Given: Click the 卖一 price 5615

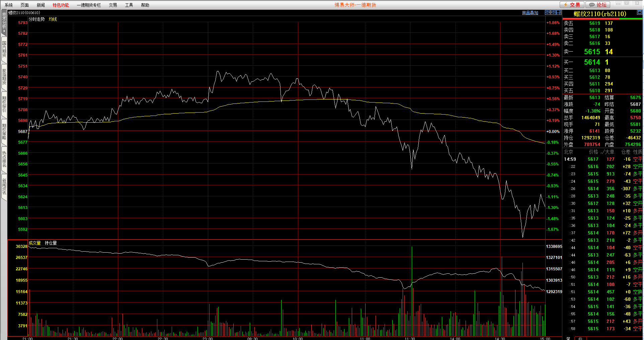Looking at the screenshot, I should [x=592, y=52].
